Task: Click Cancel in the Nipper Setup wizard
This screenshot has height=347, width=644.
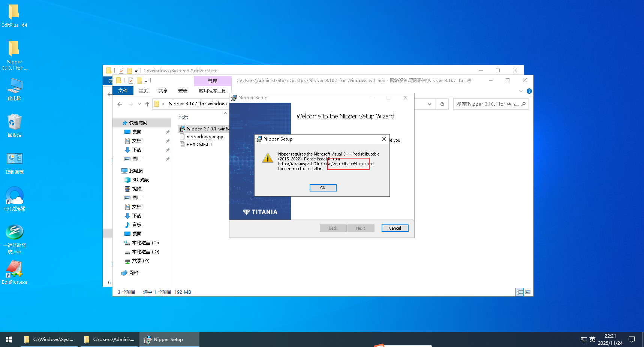Action: 395,228
